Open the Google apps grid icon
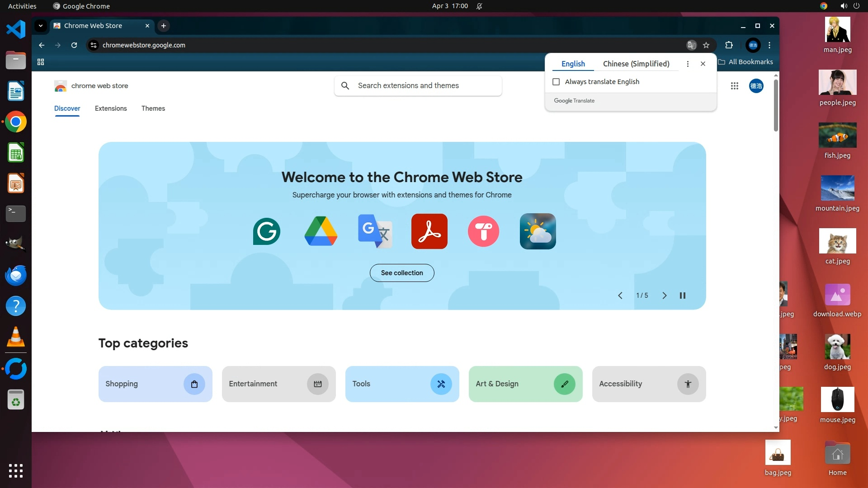 point(734,86)
